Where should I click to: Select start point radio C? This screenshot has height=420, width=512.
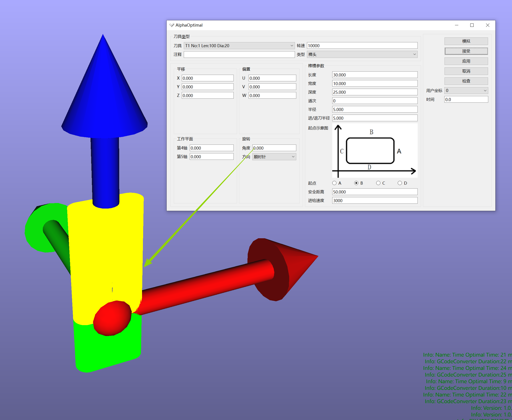tap(378, 183)
